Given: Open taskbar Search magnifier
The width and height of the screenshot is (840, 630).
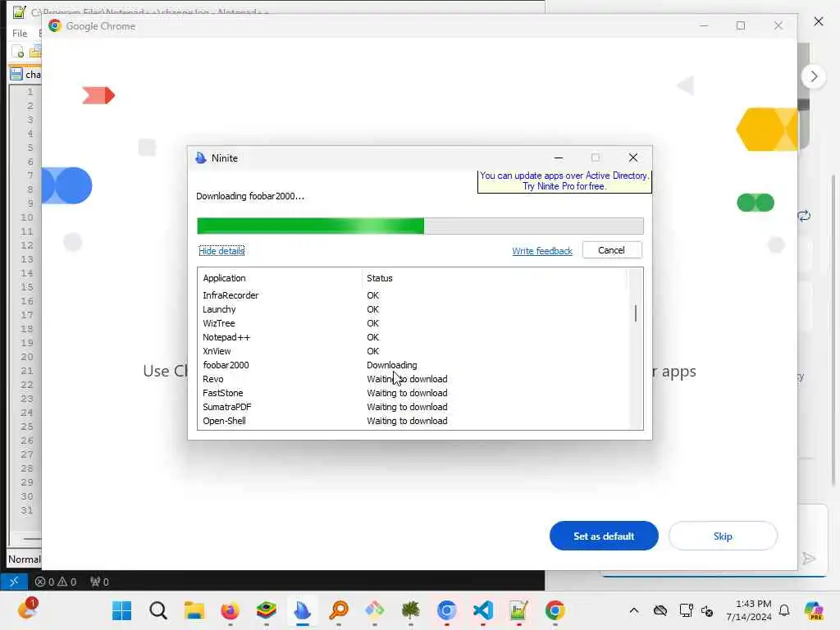Looking at the screenshot, I should point(158,610).
